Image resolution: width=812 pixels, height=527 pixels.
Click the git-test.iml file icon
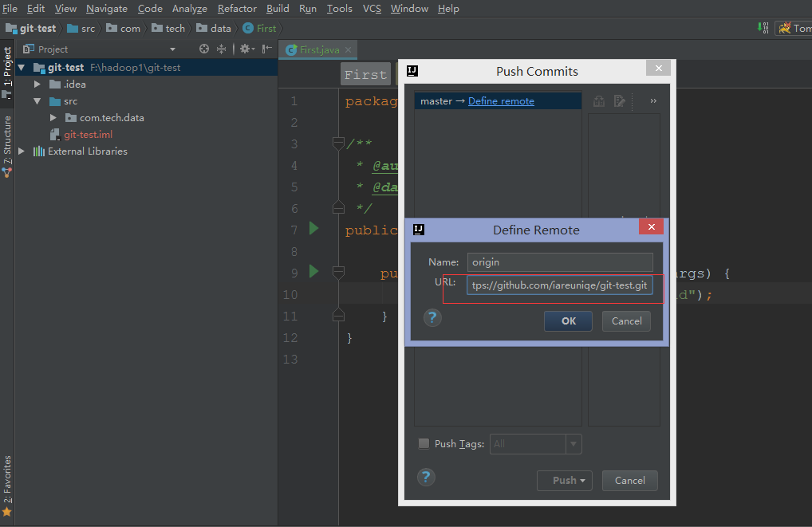pos(54,135)
